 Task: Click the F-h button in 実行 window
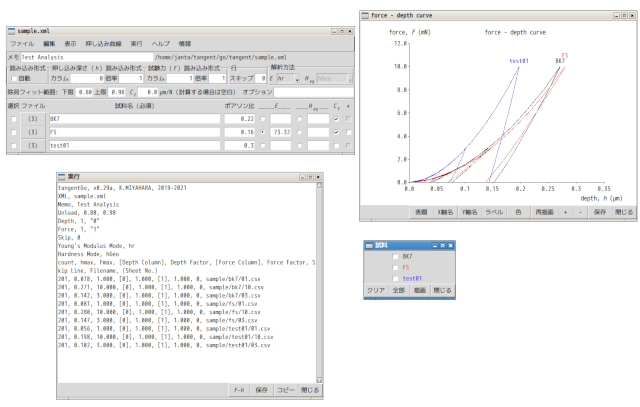(239, 390)
